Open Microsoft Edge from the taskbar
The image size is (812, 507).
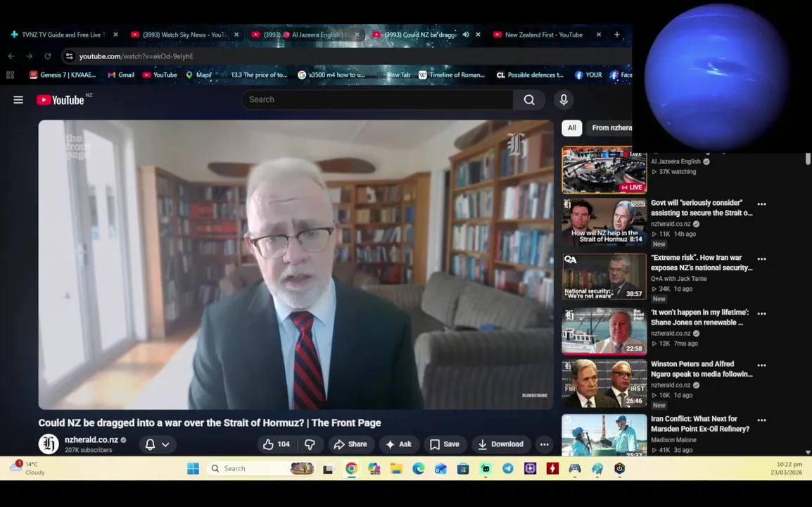click(419, 469)
